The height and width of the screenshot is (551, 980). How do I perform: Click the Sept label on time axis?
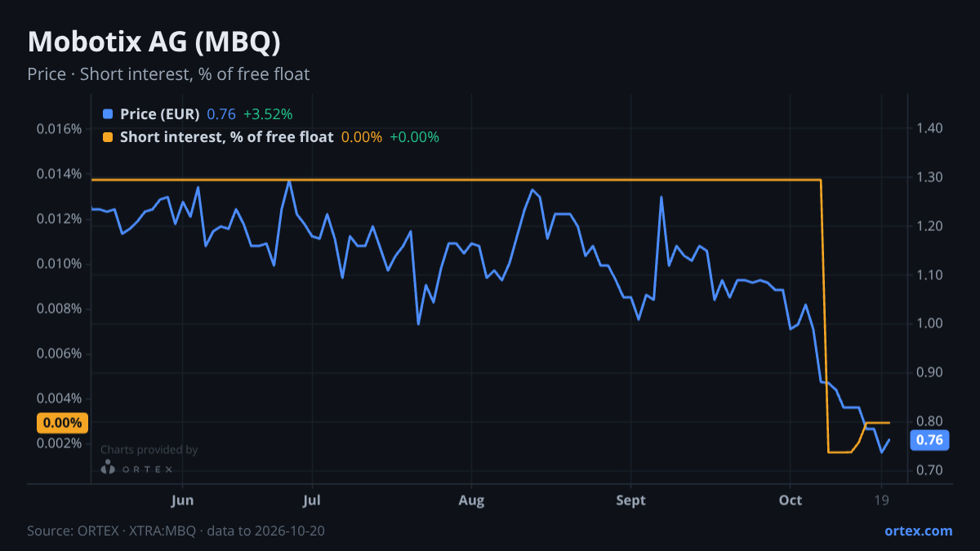pyautogui.click(x=630, y=500)
